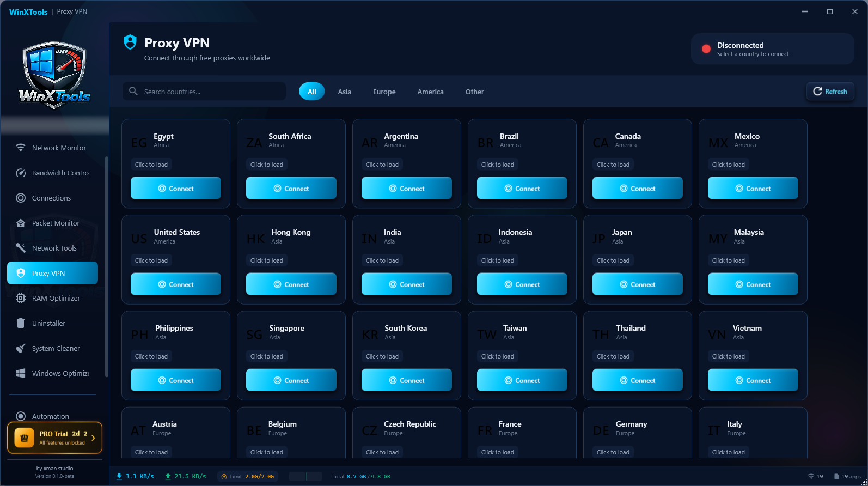Viewport: 868px width, 486px height.
Task: Connect to the South Africa proxy
Action: click(x=291, y=189)
